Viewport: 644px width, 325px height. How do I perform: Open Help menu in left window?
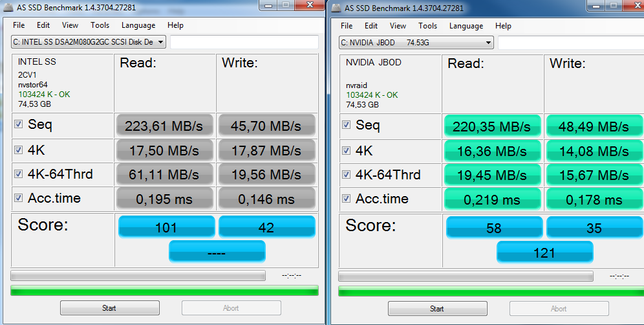(x=175, y=25)
